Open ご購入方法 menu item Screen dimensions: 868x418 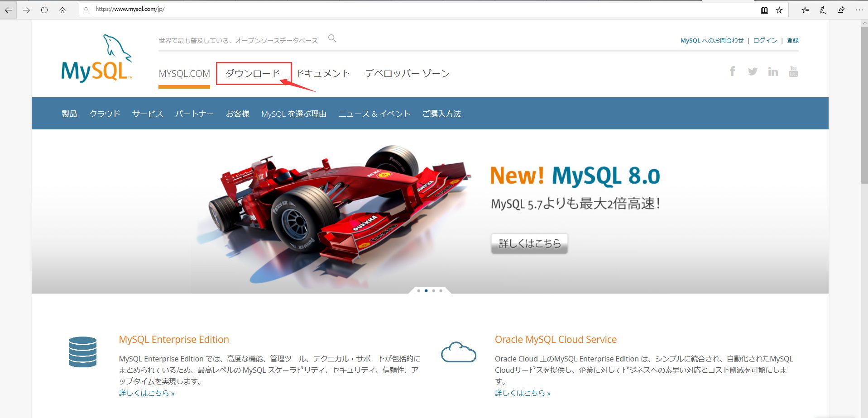point(441,114)
